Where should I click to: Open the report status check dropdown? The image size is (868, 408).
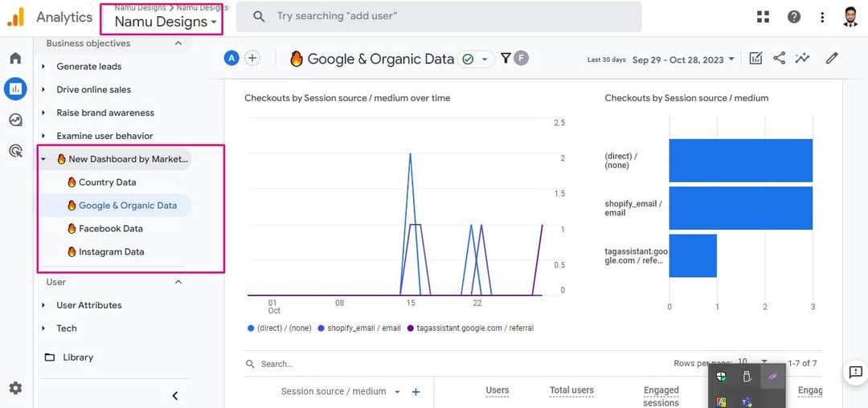(x=476, y=59)
